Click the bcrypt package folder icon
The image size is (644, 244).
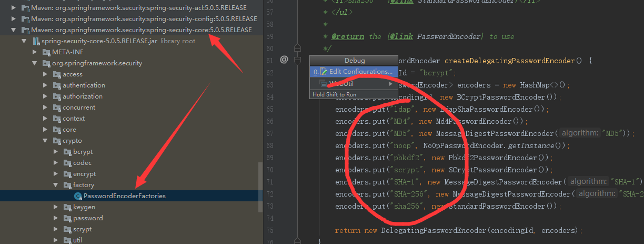68,152
